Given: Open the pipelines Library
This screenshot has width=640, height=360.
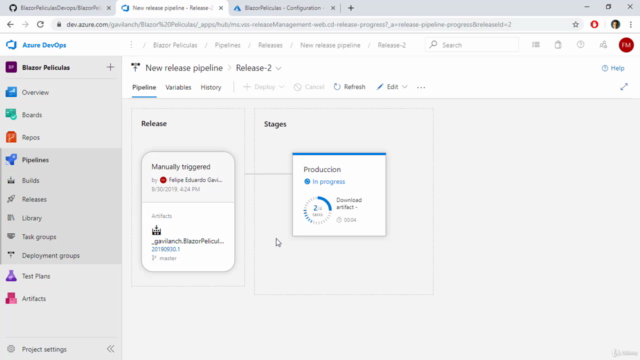Looking at the screenshot, I should pos(32,218).
